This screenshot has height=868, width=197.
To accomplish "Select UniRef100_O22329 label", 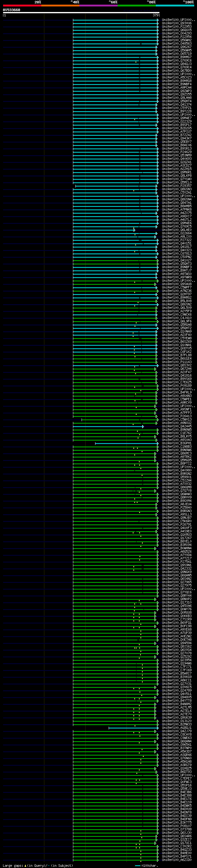I will click(176, 121).
